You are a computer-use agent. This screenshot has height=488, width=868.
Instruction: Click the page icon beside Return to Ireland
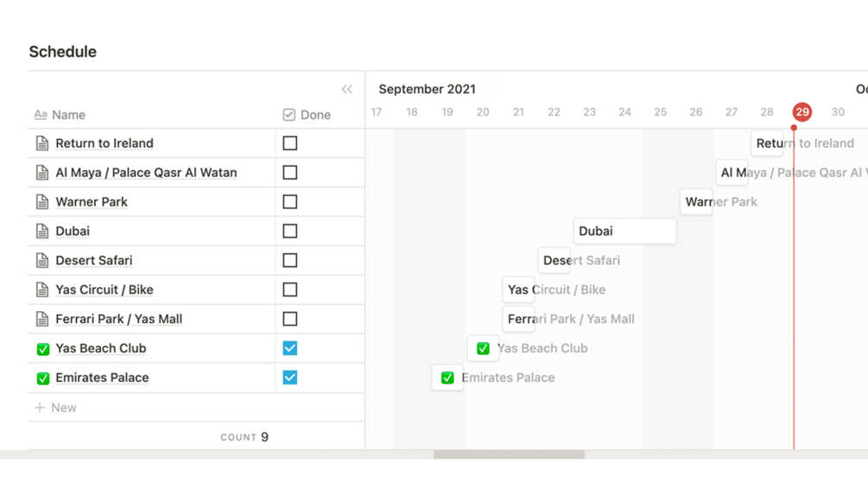pos(42,143)
